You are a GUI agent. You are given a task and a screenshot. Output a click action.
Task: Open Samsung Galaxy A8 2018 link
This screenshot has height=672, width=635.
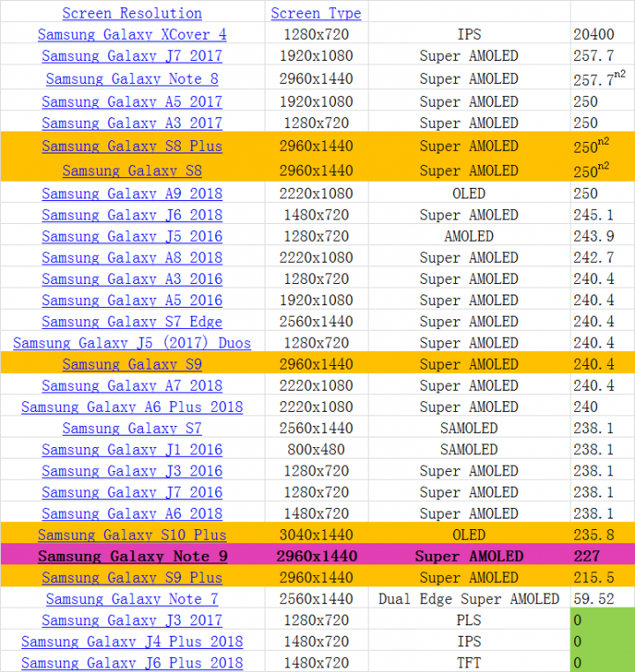[132, 258]
